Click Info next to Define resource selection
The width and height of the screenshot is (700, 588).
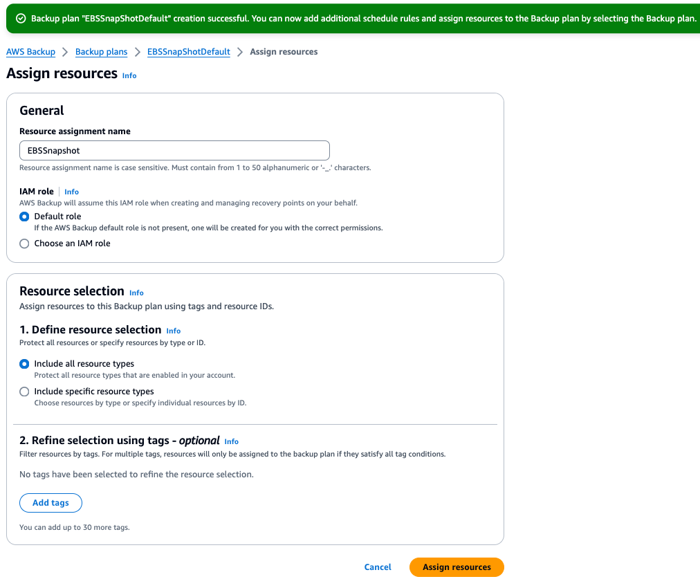click(173, 331)
